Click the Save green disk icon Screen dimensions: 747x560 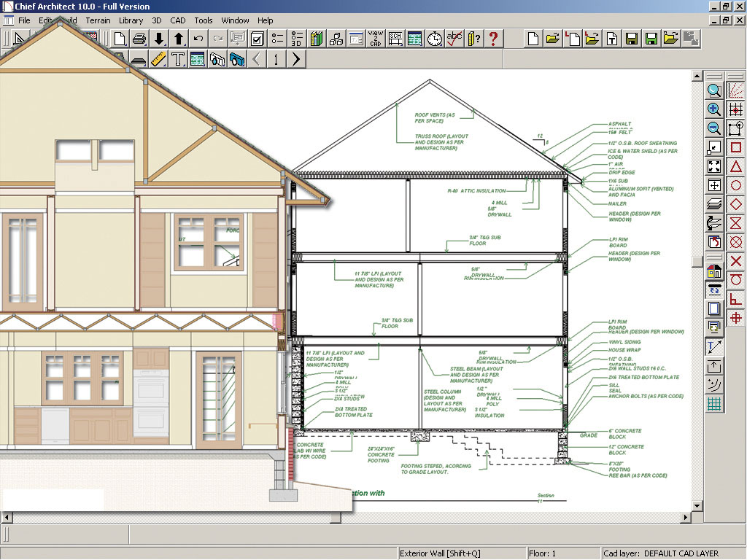[x=651, y=39]
